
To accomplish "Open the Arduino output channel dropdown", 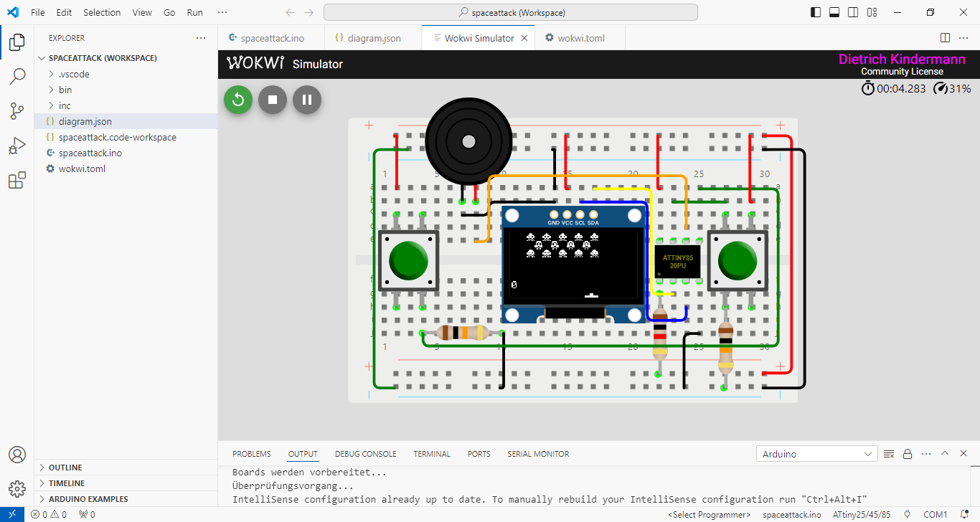I will click(x=816, y=454).
